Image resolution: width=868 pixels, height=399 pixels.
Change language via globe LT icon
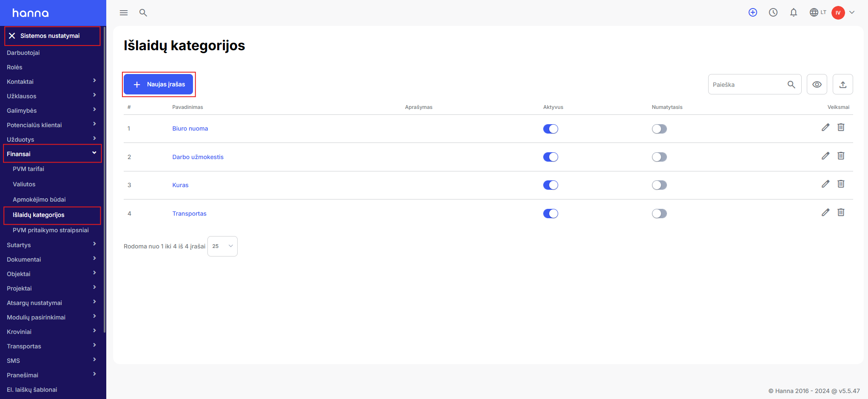[818, 12]
